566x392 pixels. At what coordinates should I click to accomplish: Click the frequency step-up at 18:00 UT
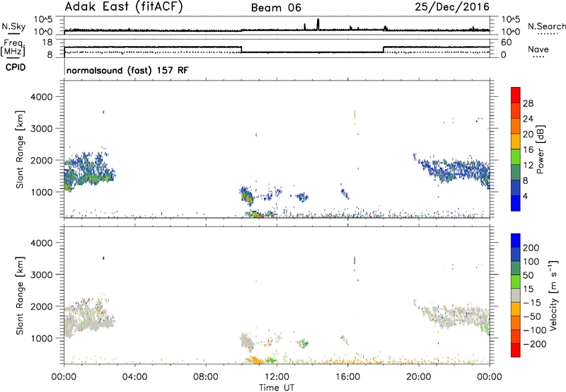click(x=383, y=50)
